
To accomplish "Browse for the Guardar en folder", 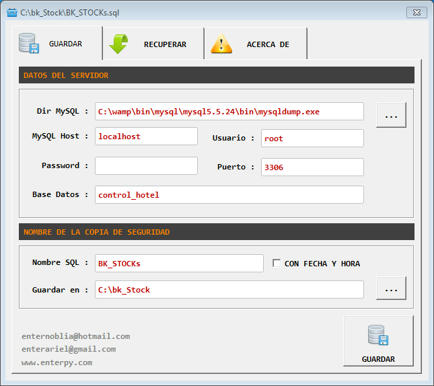I will coord(391,288).
